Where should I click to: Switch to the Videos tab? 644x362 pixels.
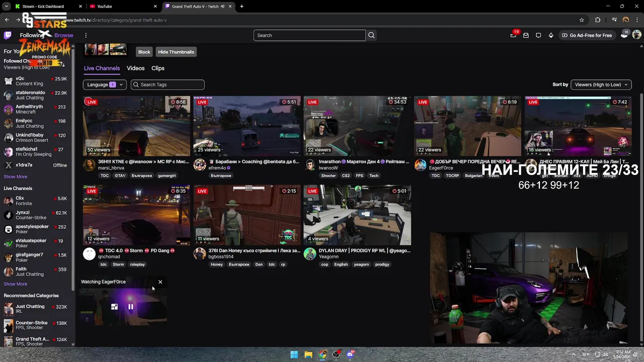tap(135, 68)
